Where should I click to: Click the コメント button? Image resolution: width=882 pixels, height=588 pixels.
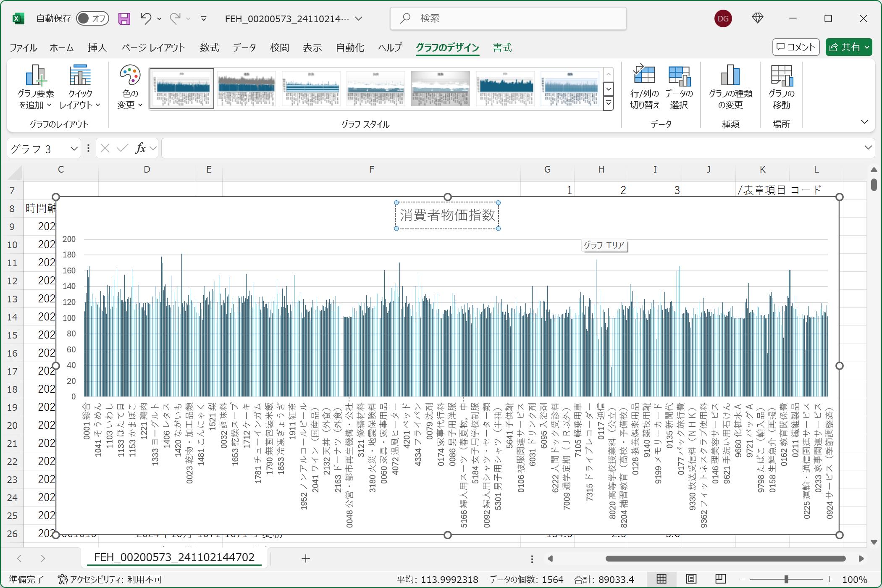pyautogui.click(x=795, y=47)
